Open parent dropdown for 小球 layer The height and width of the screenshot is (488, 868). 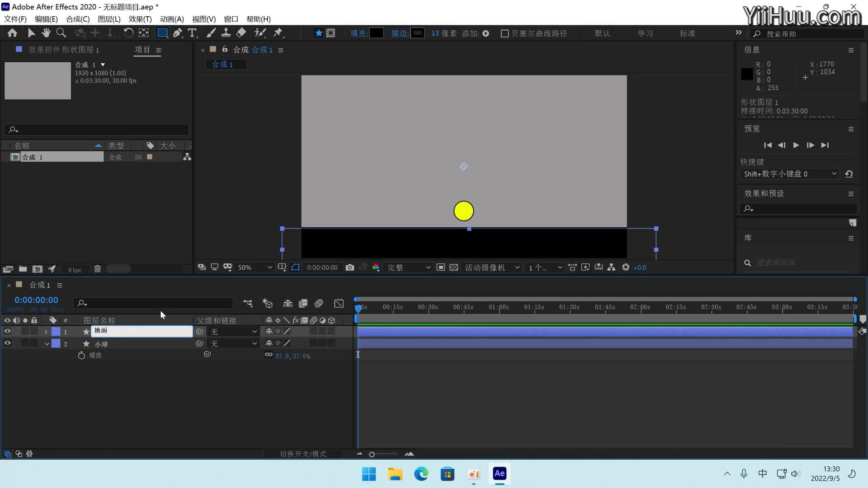point(233,343)
